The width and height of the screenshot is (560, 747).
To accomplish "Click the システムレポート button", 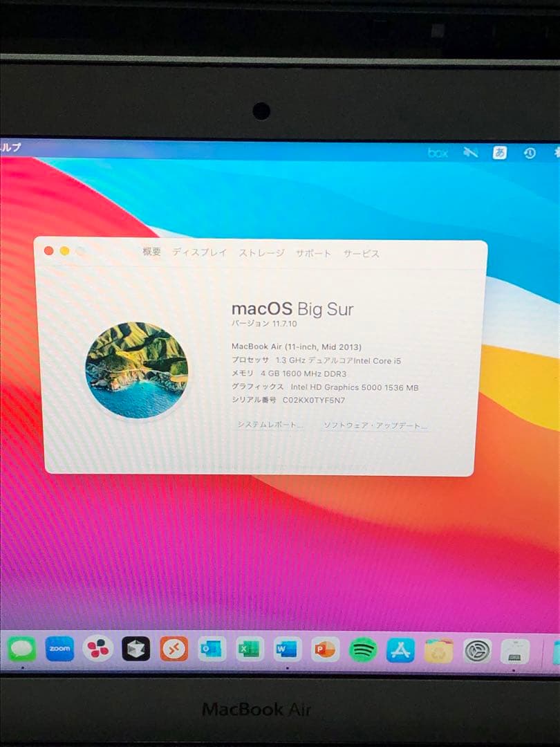I will tap(270, 424).
